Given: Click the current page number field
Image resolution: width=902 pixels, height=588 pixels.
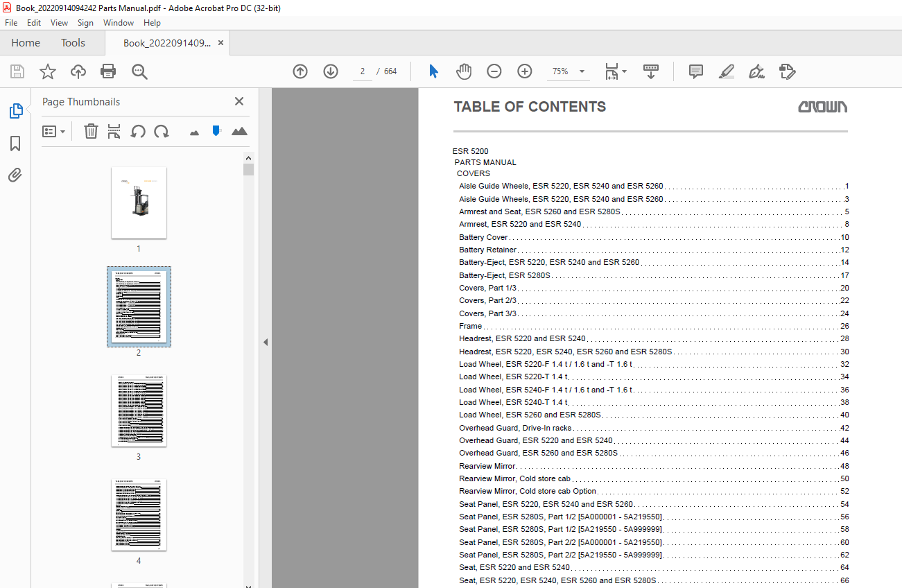Looking at the screenshot, I should [x=361, y=71].
